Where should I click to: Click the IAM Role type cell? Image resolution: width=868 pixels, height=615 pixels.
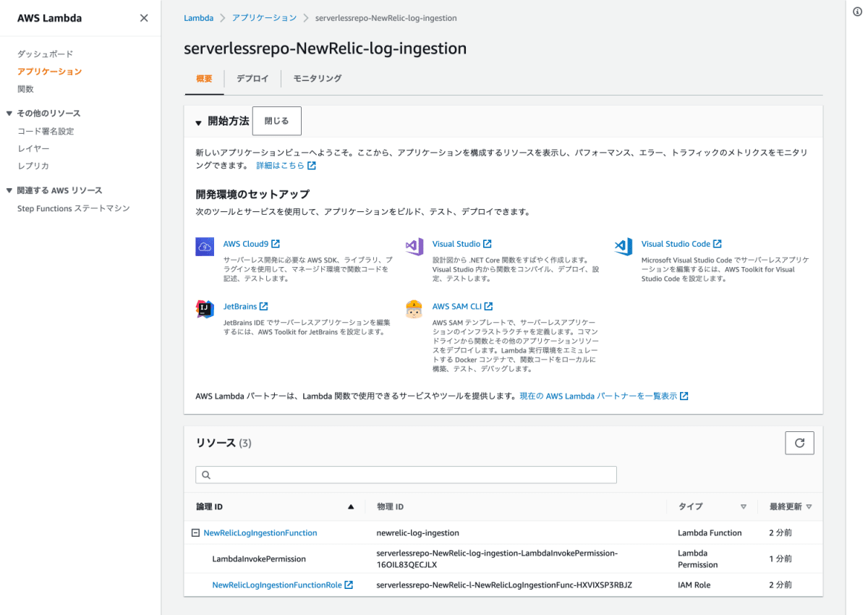pyautogui.click(x=694, y=585)
